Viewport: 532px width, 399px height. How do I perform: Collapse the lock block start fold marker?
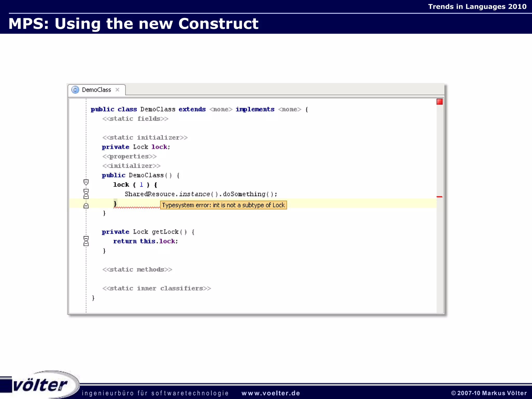pyautogui.click(x=86, y=182)
